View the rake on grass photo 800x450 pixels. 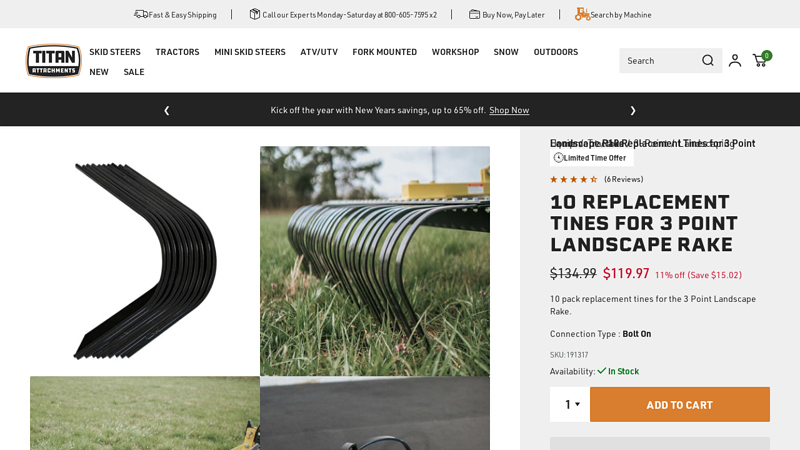click(x=375, y=261)
